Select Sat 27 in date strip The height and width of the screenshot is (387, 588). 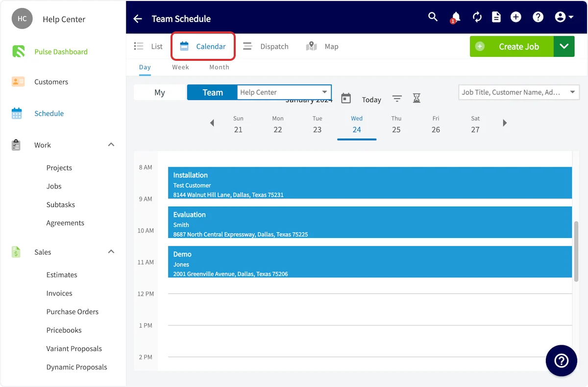(475, 125)
